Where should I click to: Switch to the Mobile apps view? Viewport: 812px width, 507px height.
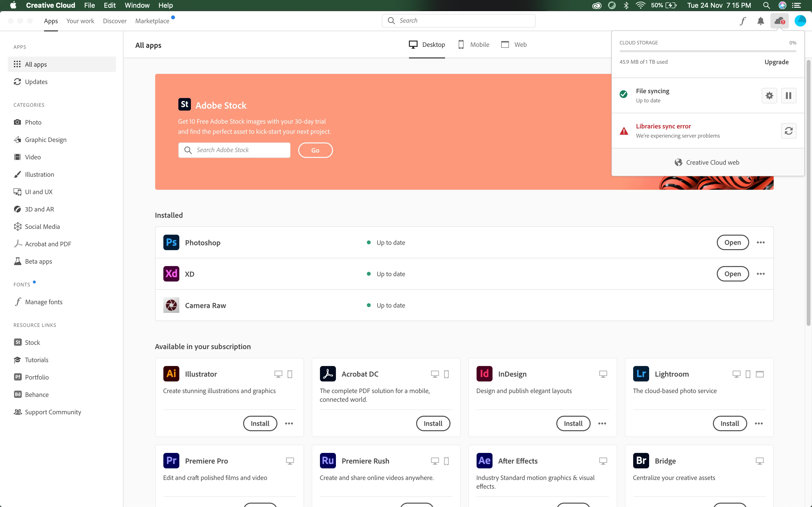click(x=474, y=45)
